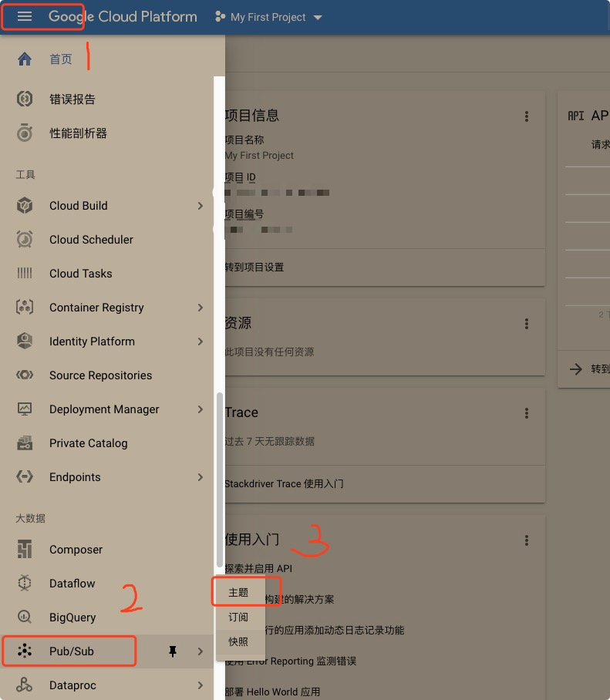Click the Dataproc icon
Viewport: 610px width, 700px height.
(x=25, y=685)
